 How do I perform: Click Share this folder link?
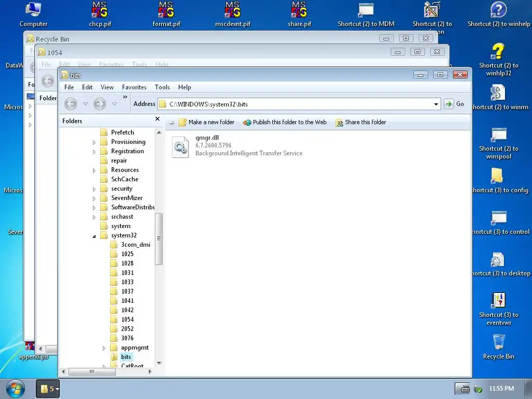(x=361, y=122)
